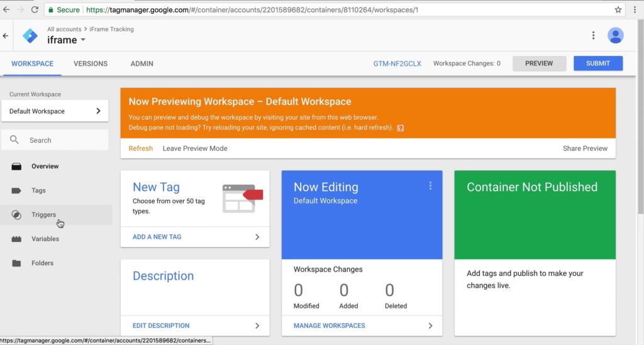Image resolution: width=644 pixels, height=345 pixels.
Task: Click the Description card title
Action: (x=163, y=276)
